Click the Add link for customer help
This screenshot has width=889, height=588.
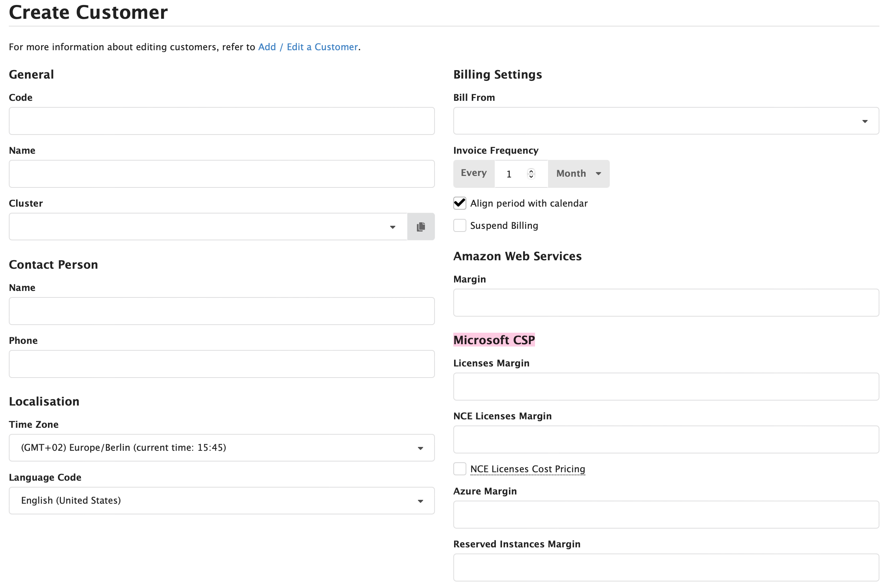tap(267, 47)
